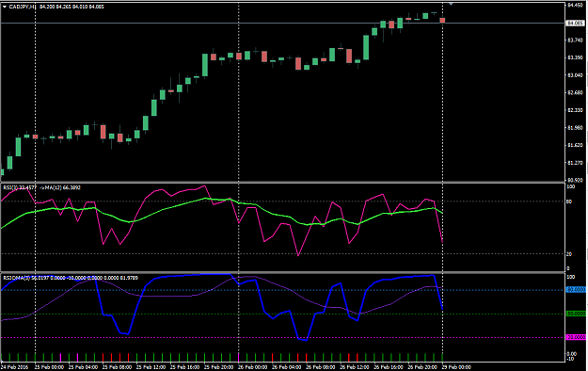Screen dimensions: 588x371
Task: Click the 83.740 price axis label
Action: click(575, 40)
